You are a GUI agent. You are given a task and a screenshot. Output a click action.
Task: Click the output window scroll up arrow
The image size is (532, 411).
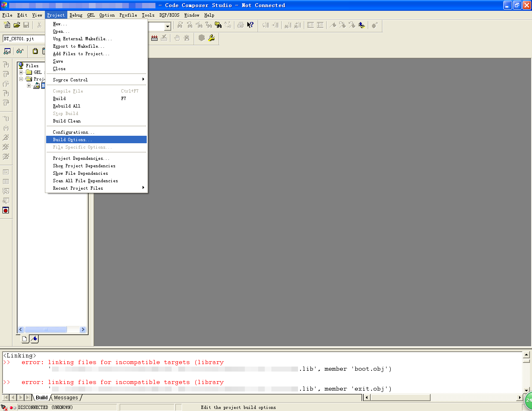tap(526, 355)
